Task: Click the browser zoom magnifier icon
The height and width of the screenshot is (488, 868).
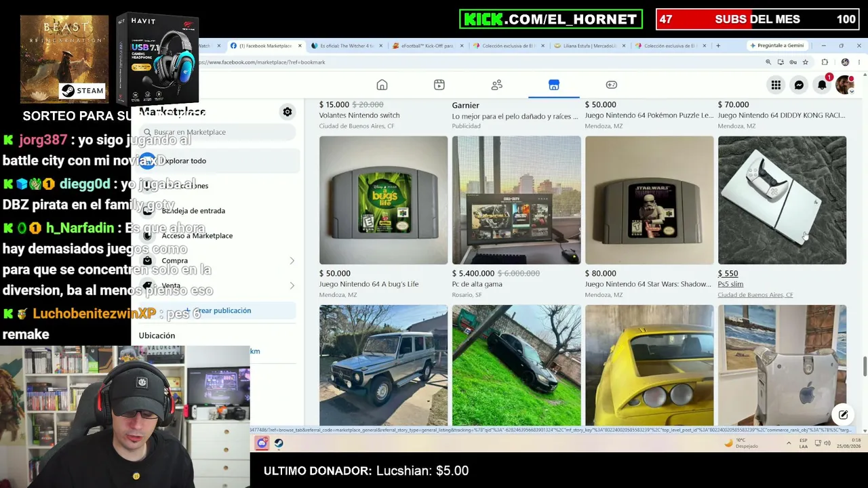Action: [768, 62]
